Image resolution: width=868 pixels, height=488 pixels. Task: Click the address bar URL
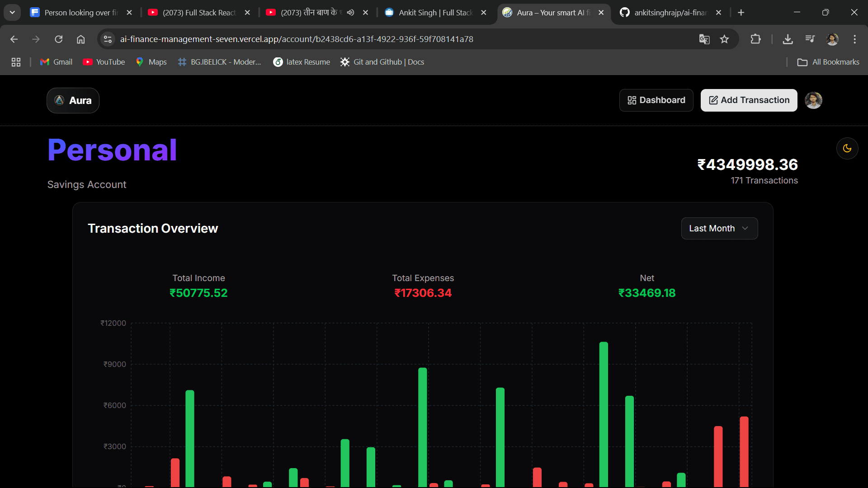click(297, 39)
